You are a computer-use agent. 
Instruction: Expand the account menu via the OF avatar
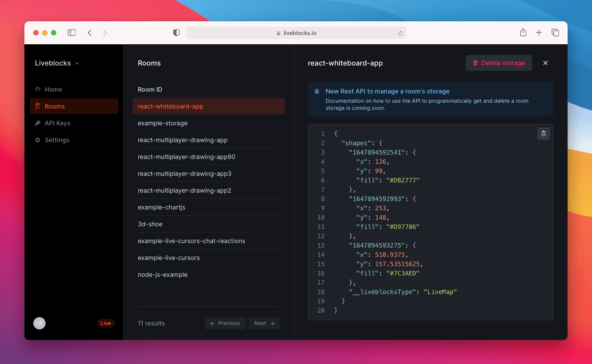[39, 323]
